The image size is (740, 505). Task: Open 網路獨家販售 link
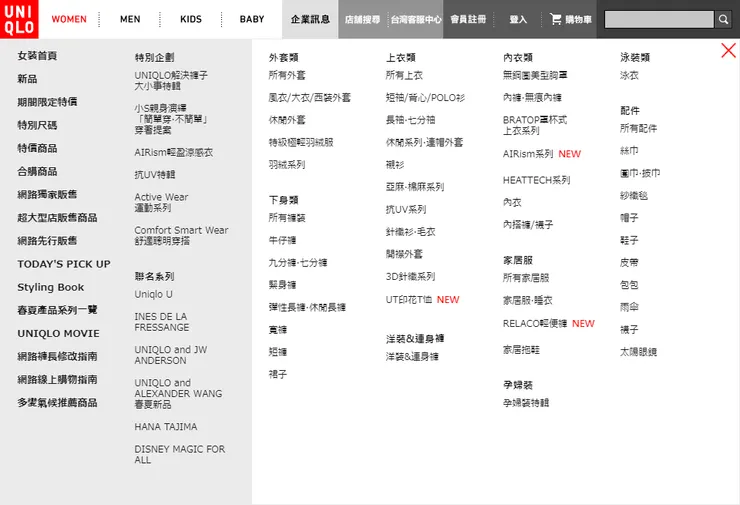click(47, 194)
